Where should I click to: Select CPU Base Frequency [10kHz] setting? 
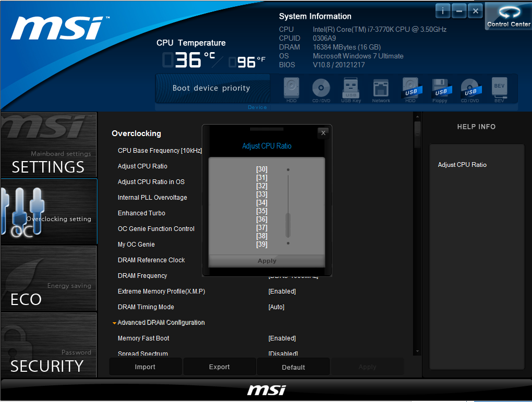point(160,151)
